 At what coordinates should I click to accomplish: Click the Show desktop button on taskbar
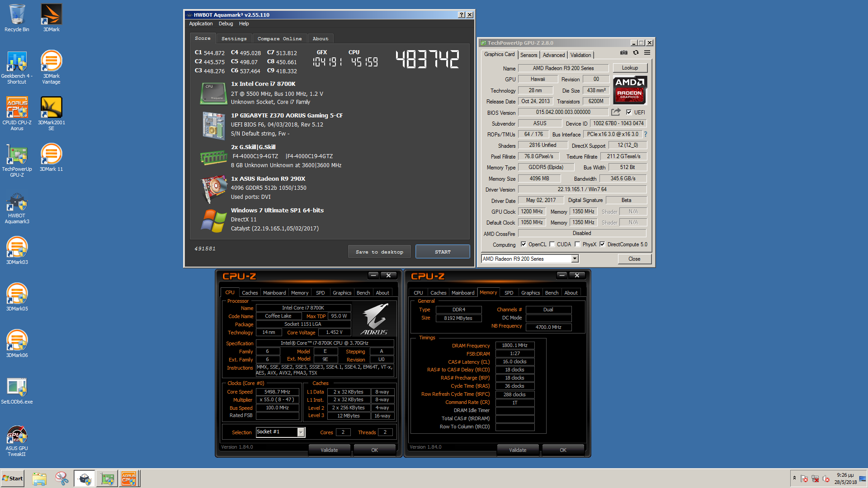pyautogui.click(x=863, y=479)
